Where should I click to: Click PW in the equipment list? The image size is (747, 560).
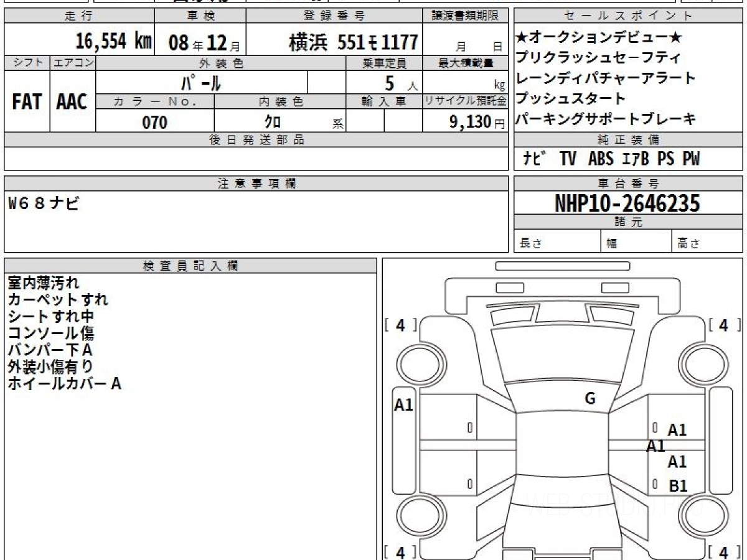691,159
